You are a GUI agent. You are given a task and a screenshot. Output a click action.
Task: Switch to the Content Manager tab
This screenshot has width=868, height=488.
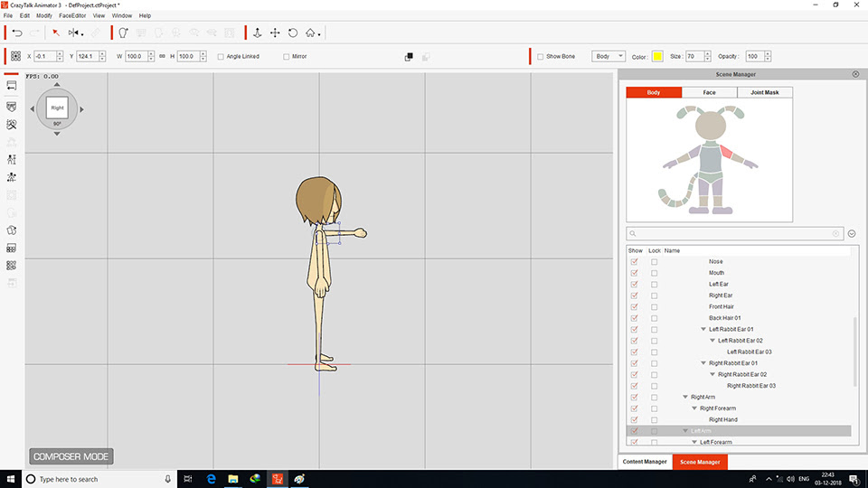tap(645, 462)
